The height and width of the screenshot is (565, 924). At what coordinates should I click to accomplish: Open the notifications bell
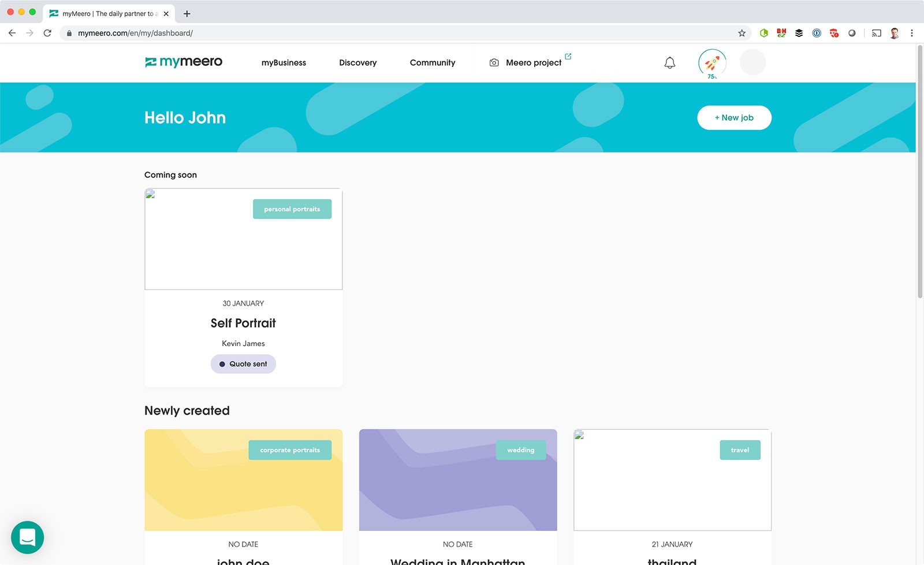click(669, 63)
